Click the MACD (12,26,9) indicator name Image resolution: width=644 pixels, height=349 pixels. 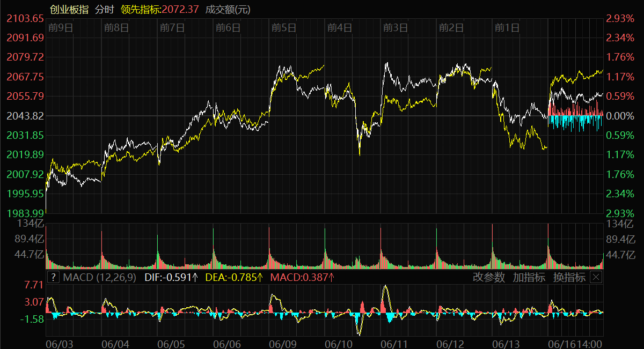(x=99, y=277)
